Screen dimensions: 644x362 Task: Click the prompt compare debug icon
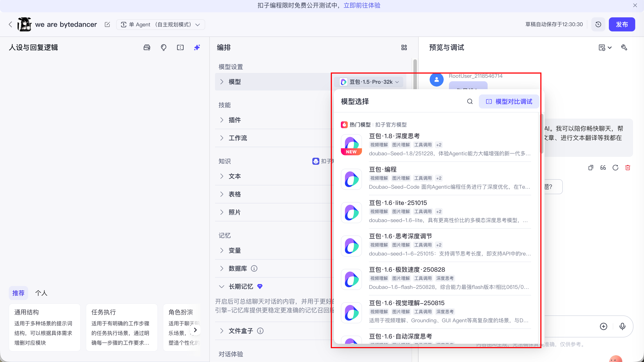click(x=180, y=47)
